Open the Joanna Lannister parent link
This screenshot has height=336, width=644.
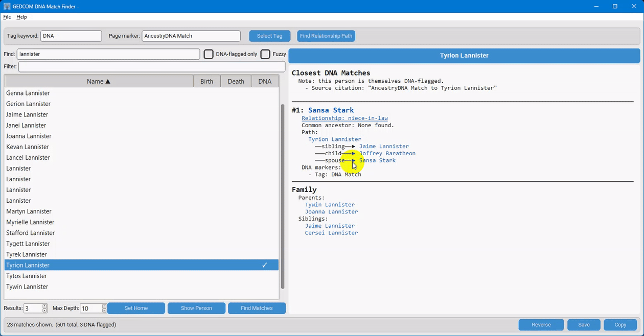[x=331, y=212]
